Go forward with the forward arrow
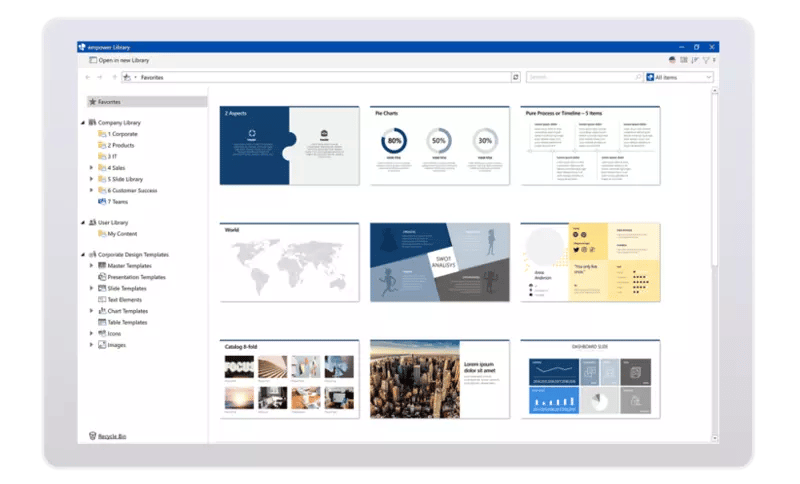Image resolution: width=800 pixels, height=484 pixels. pos(100,77)
